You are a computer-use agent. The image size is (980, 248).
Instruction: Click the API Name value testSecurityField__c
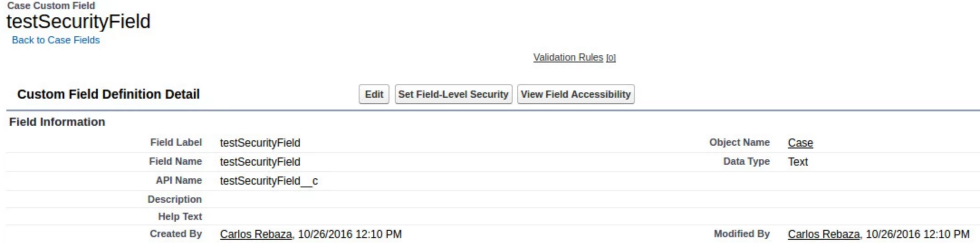pyautogui.click(x=269, y=181)
